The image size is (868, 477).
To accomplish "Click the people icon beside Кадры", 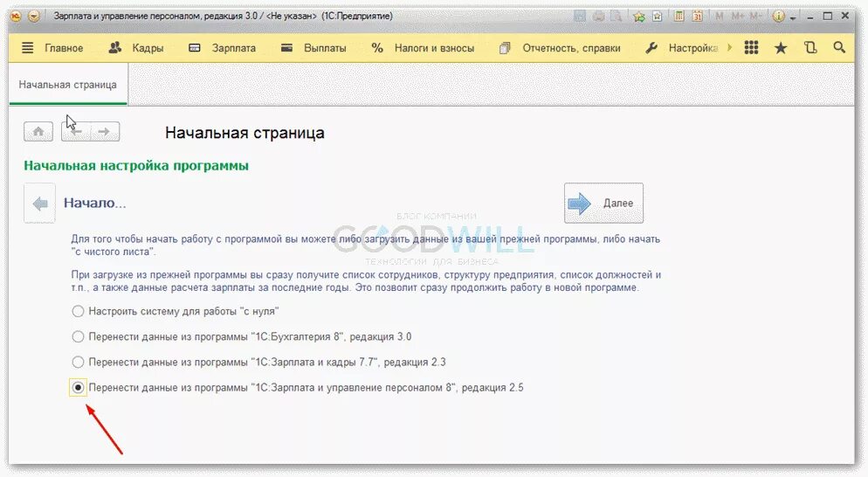I will pyautogui.click(x=115, y=48).
